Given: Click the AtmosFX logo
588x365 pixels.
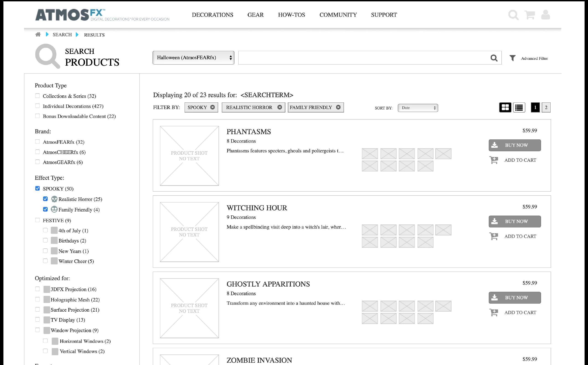Looking at the screenshot, I should pos(103,15).
